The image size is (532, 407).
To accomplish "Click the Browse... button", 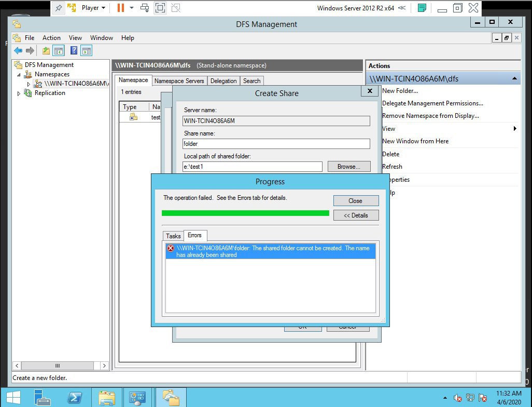I will [x=349, y=167].
